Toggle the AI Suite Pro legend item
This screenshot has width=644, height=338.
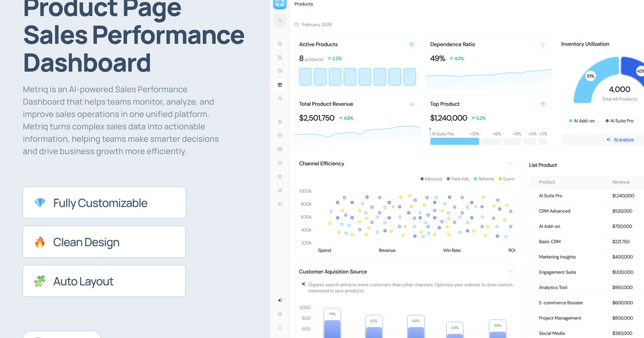pos(619,121)
